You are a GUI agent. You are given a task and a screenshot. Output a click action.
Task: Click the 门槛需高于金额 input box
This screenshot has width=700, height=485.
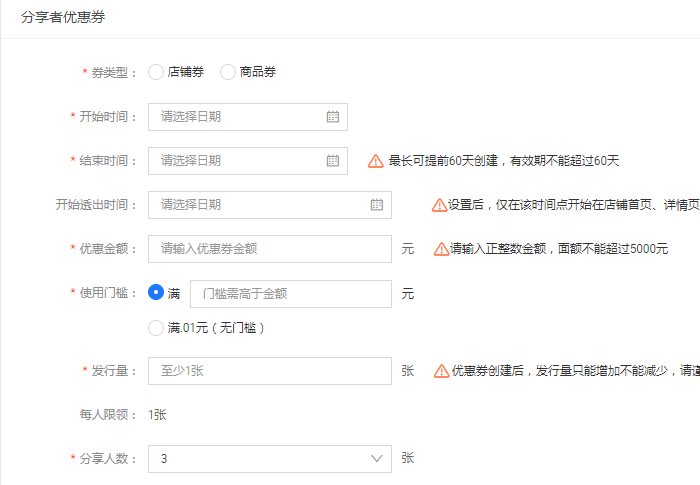click(290, 294)
